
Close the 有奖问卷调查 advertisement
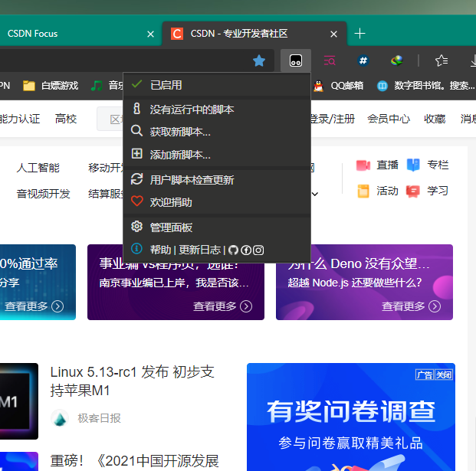(445, 375)
